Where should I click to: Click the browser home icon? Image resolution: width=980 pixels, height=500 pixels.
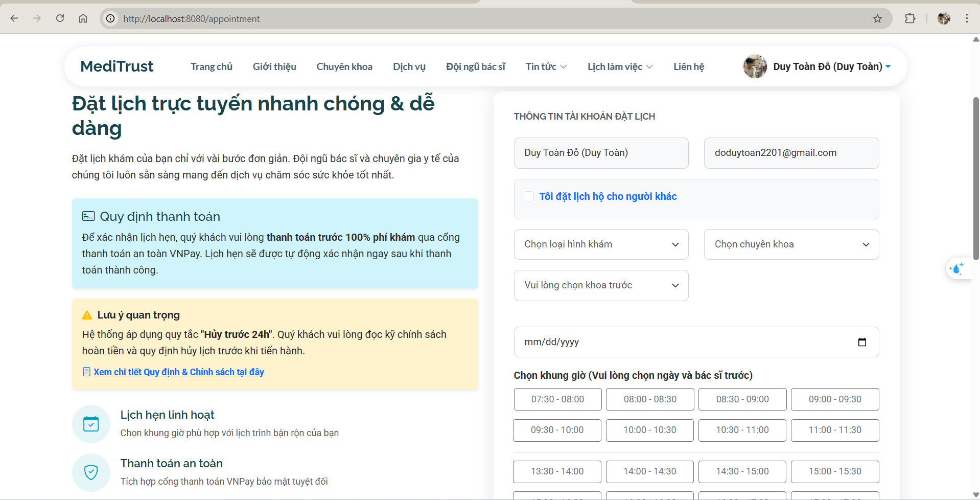[83, 18]
